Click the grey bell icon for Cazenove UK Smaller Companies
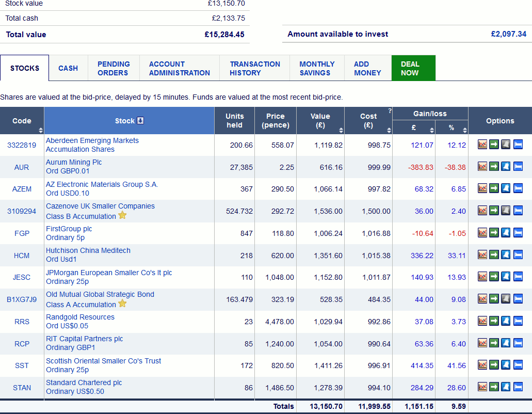Screen dimensions: 532x414 [x=506, y=211]
